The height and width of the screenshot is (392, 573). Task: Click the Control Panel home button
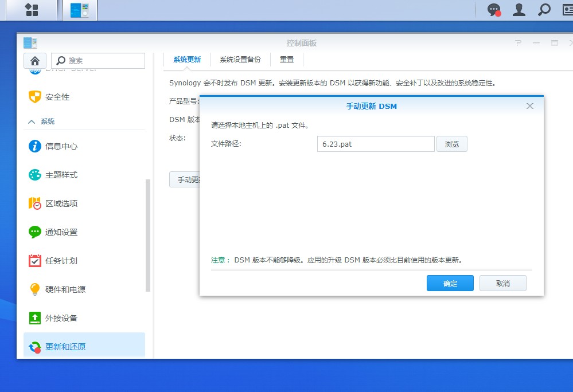coord(34,61)
